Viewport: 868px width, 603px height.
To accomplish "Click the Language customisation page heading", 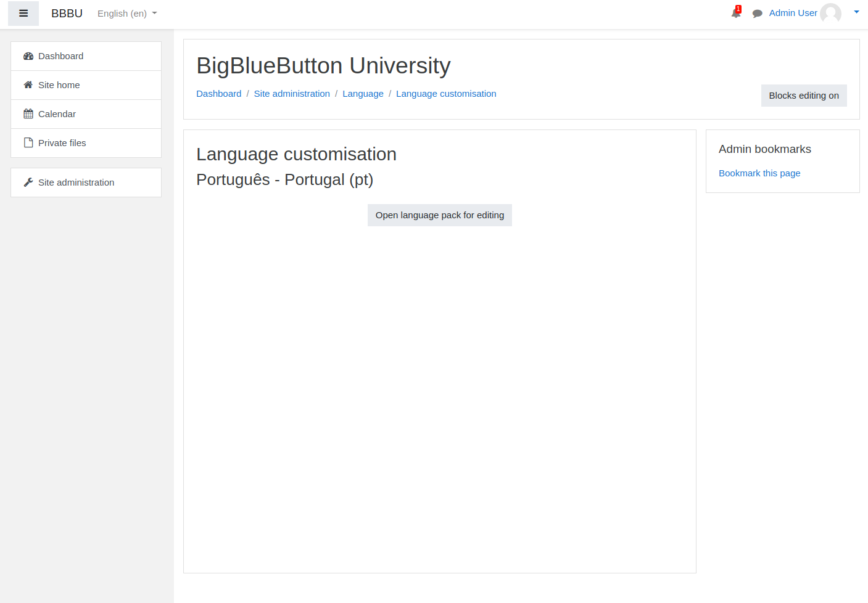I will (x=296, y=154).
